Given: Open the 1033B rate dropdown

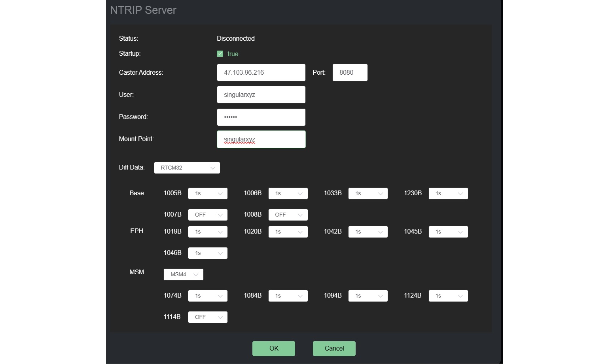Looking at the screenshot, I should (368, 193).
